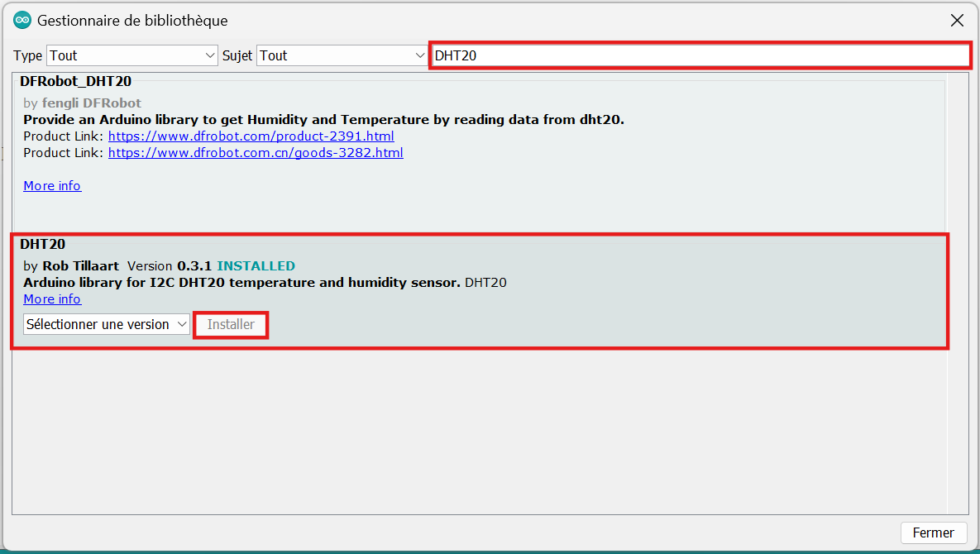Viewport: 980px width, 554px height.
Task: Click the Installer button
Action: click(x=231, y=325)
